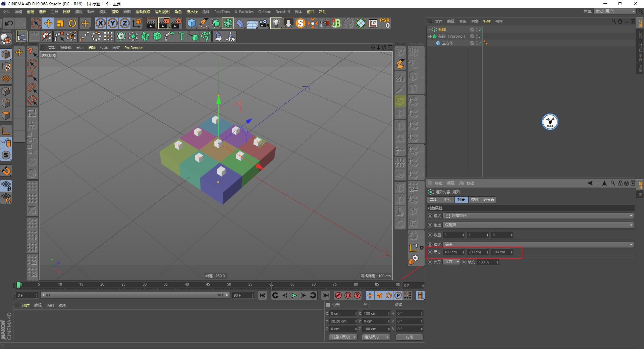The width and height of the screenshot is (644, 349).
Task: Open the 网格排列 mode dropdown
Action: [537, 215]
